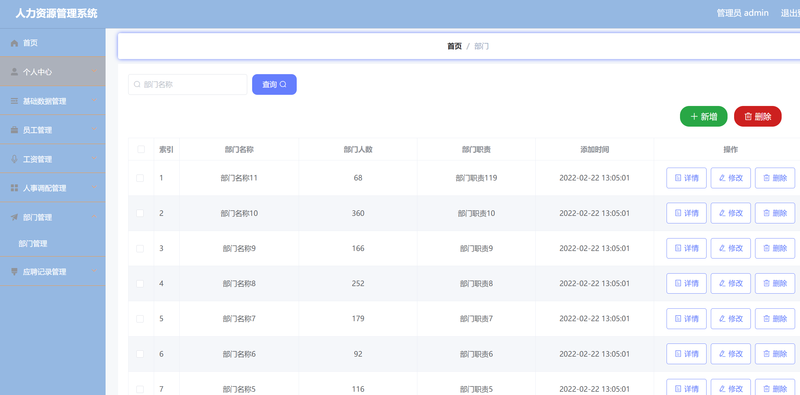
Task: Check the box for row 部门名称11
Action: tap(140, 178)
